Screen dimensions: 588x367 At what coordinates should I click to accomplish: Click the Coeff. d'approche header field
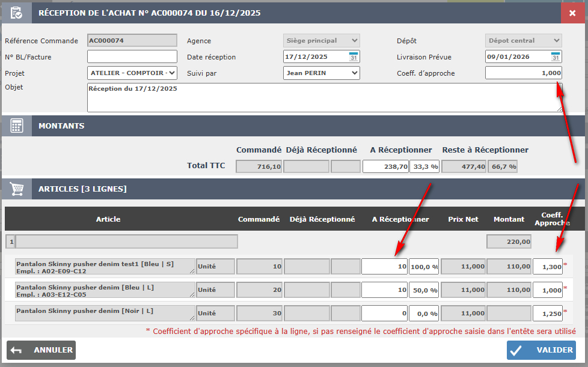523,73
